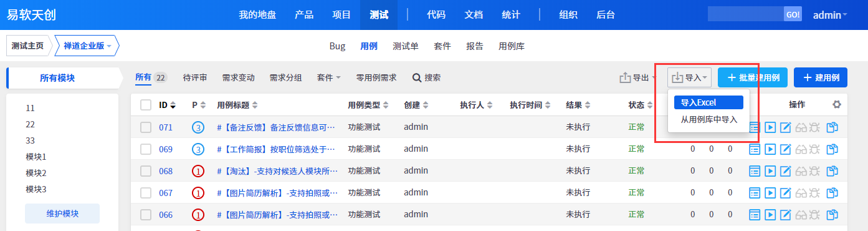This screenshot has width=868, height=231.
Task: Edit case 069 with the pencil icon
Action: click(x=786, y=149)
